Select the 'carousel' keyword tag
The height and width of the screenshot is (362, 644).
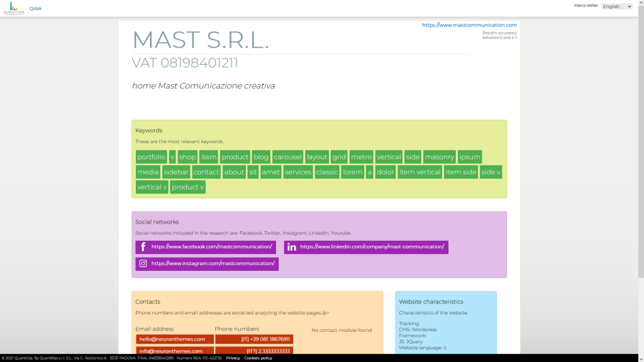coord(287,156)
